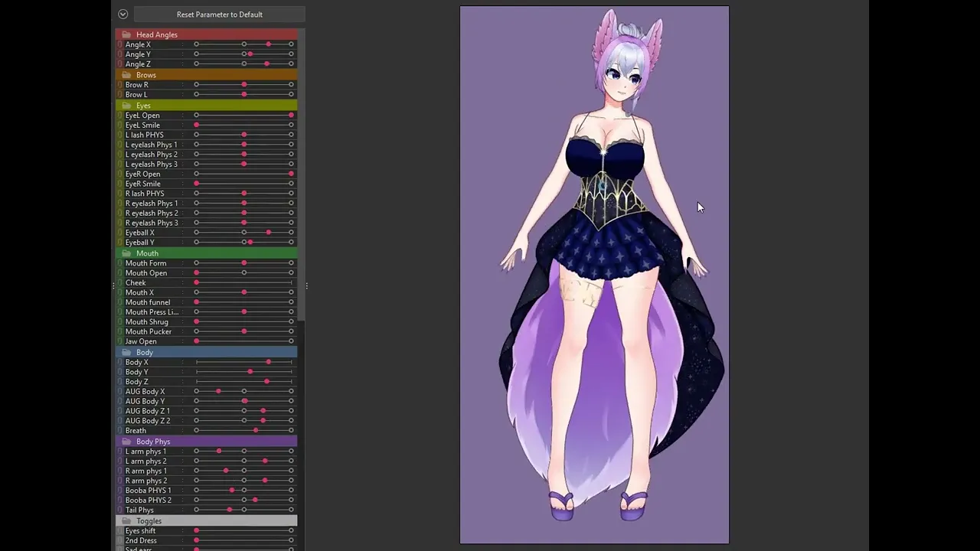
Task: Click the bracket icon left of Angle X
Action: (120, 44)
